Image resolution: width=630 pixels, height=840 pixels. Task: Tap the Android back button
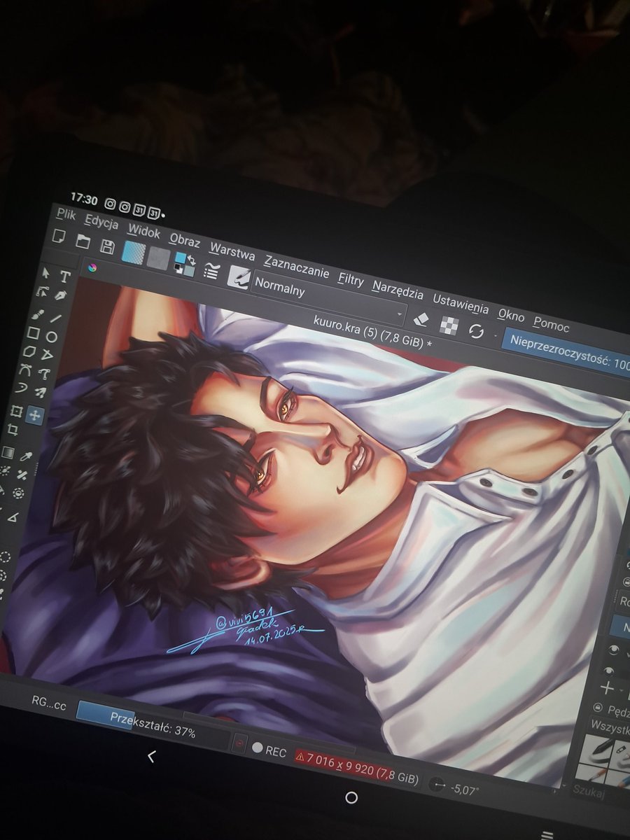[151, 756]
